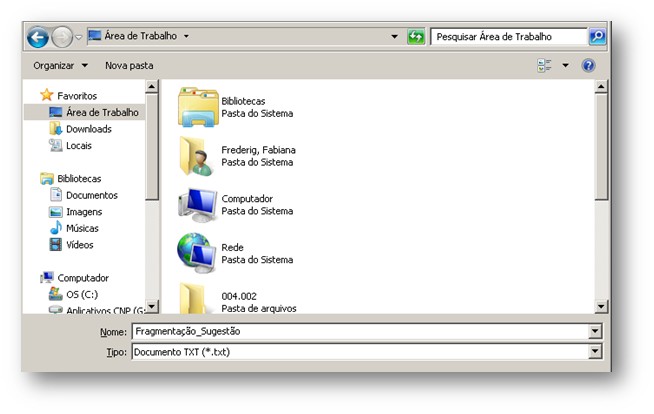Select the 004.002 folder icon

coord(193,298)
